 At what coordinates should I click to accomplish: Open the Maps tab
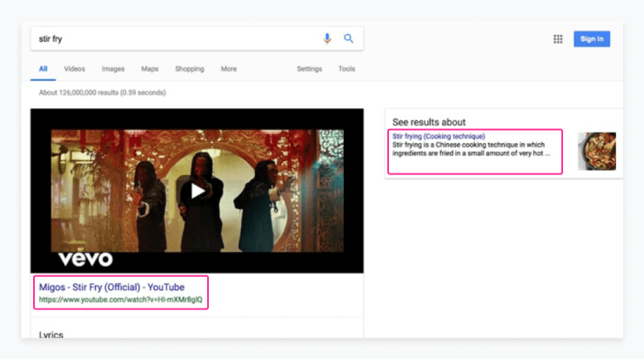pos(150,69)
